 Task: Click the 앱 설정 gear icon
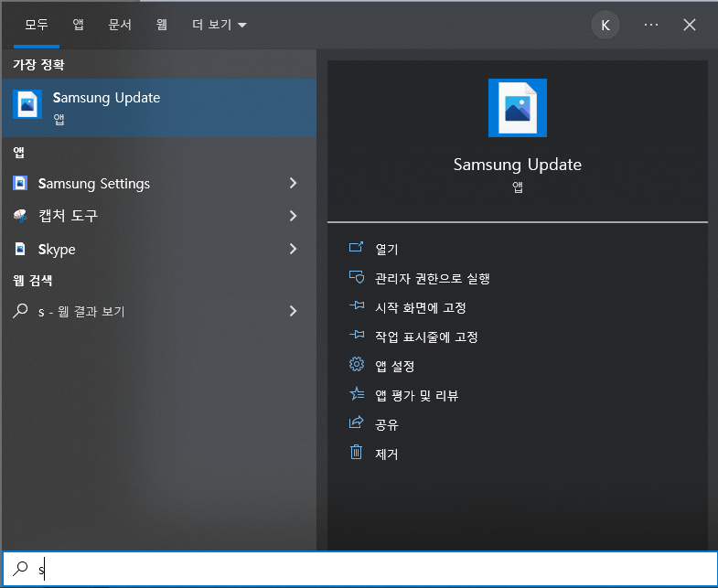[x=356, y=365]
